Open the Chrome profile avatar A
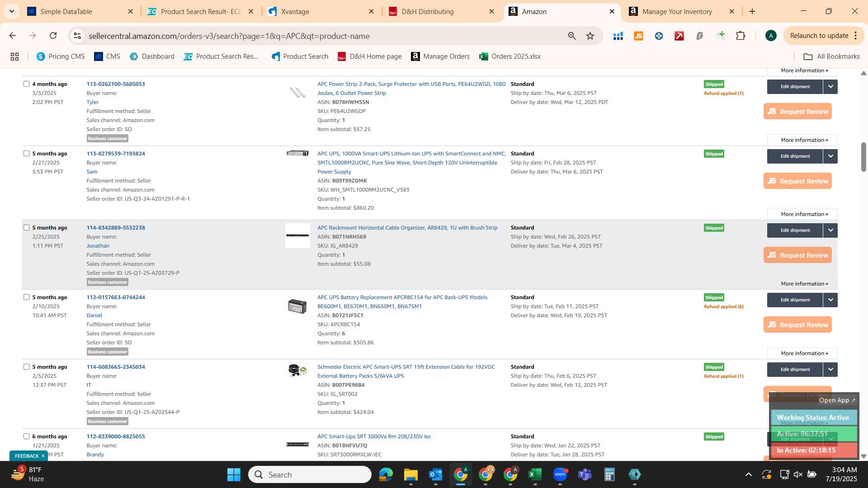The width and height of the screenshot is (868, 488). coord(771,36)
